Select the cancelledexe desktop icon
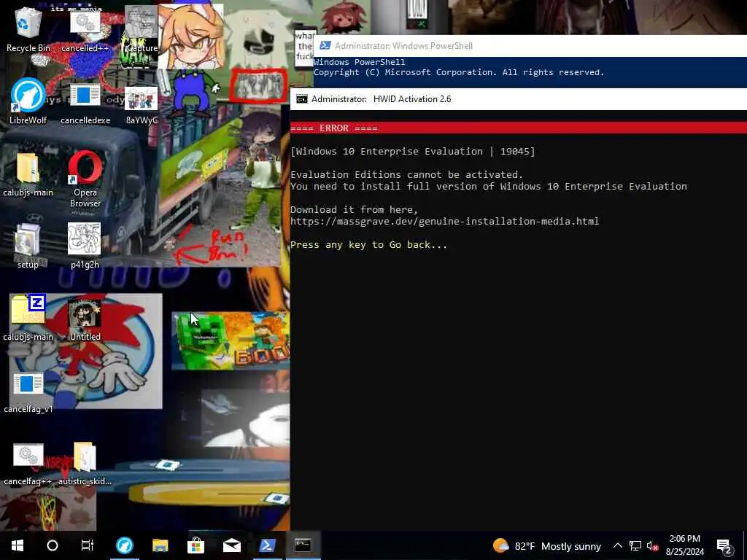This screenshot has width=747, height=560. (85, 104)
